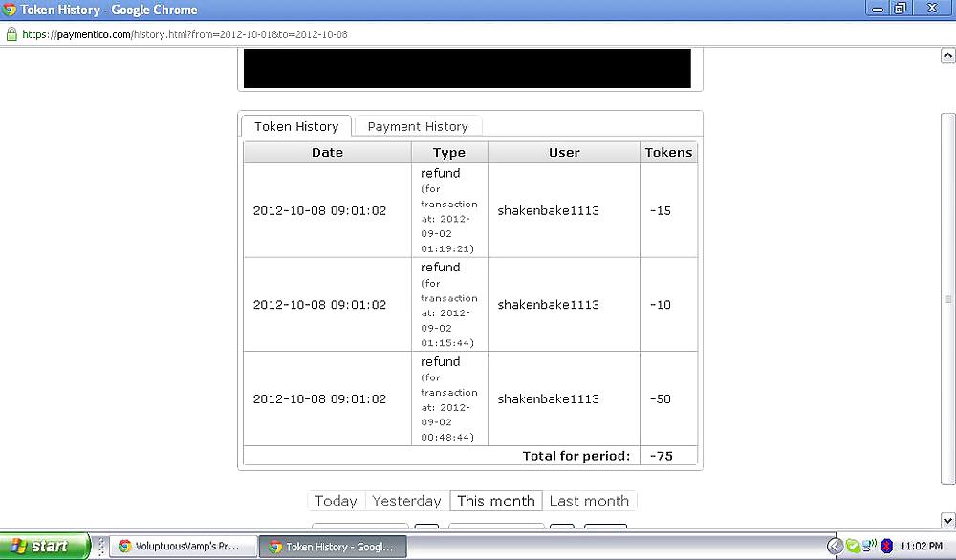
Task: Switch to VoluptuousVamp's taskbar window
Action: (x=184, y=547)
